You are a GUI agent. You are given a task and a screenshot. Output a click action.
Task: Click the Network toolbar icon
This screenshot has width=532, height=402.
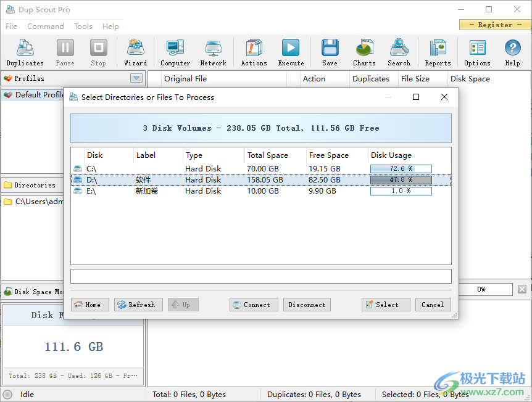[x=213, y=52]
